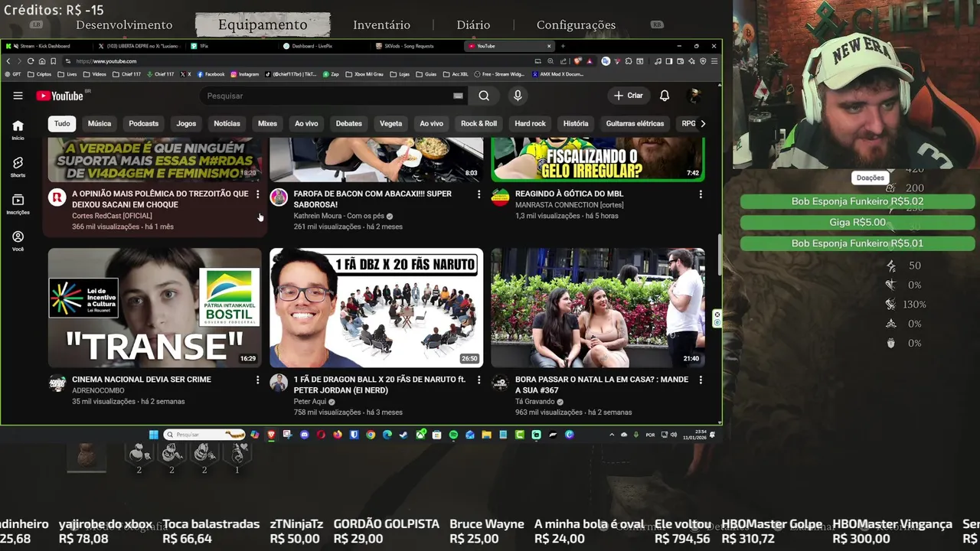Show hidden system tray icons chevron
Image resolution: width=980 pixels, height=551 pixels.
coord(611,435)
